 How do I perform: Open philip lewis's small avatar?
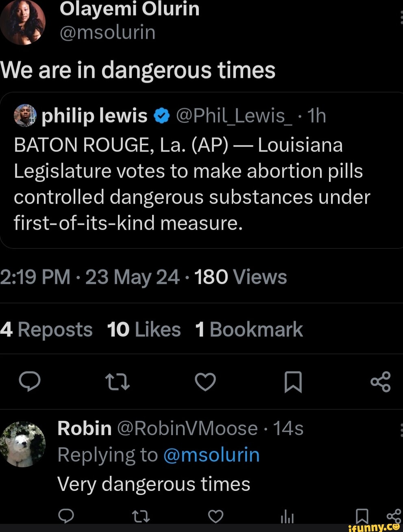[x=25, y=116]
